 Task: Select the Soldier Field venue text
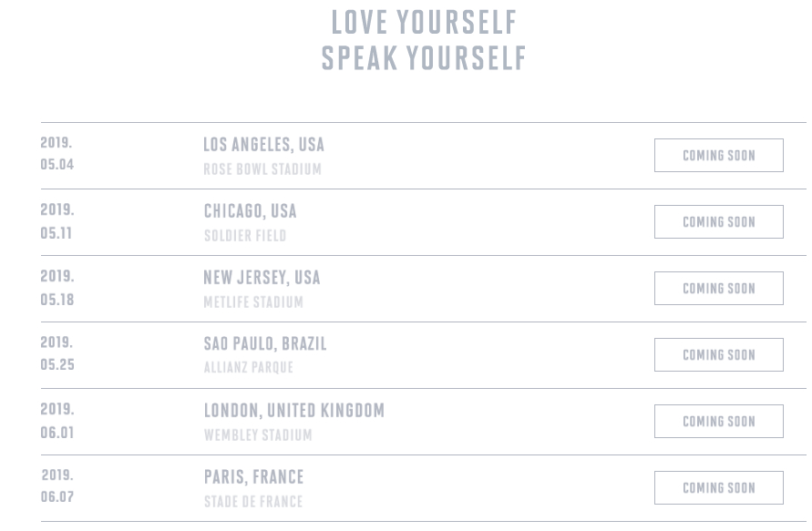coord(245,236)
